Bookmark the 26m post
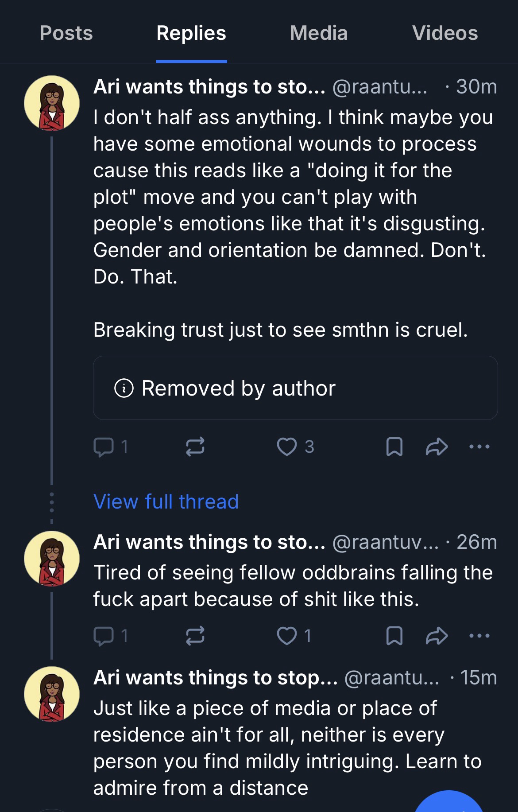518x812 pixels. tap(394, 636)
